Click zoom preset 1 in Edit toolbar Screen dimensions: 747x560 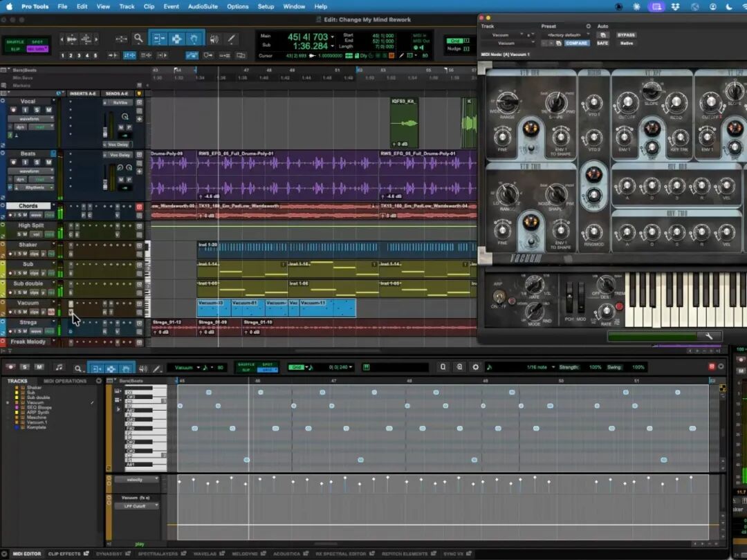click(62, 56)
